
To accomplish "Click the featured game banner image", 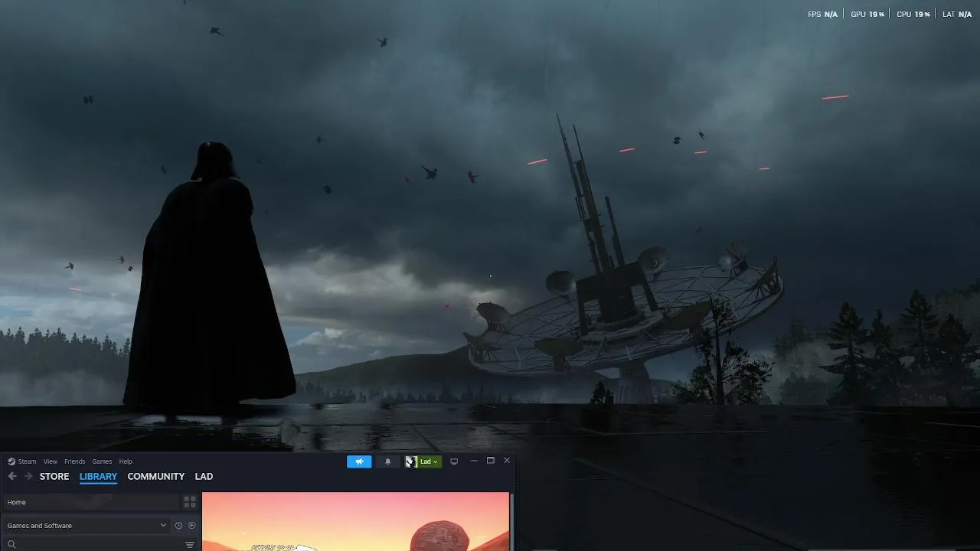I will coord(355,521).
